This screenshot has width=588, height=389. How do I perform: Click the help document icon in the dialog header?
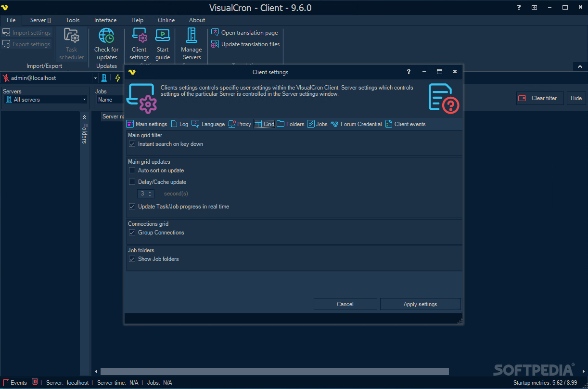pos(443,98)
